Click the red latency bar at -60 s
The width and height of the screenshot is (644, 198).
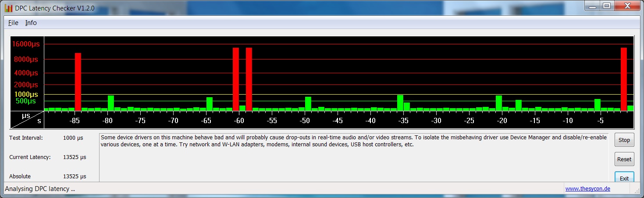(x=236, y=79)
